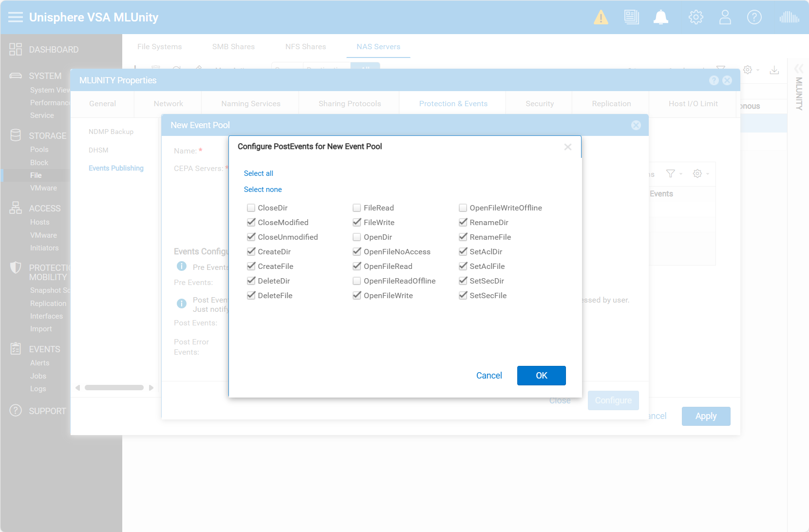809x532 pixels.
Task: Close the Configure PostEvents dialog
Action: click(x=567, y=147)
